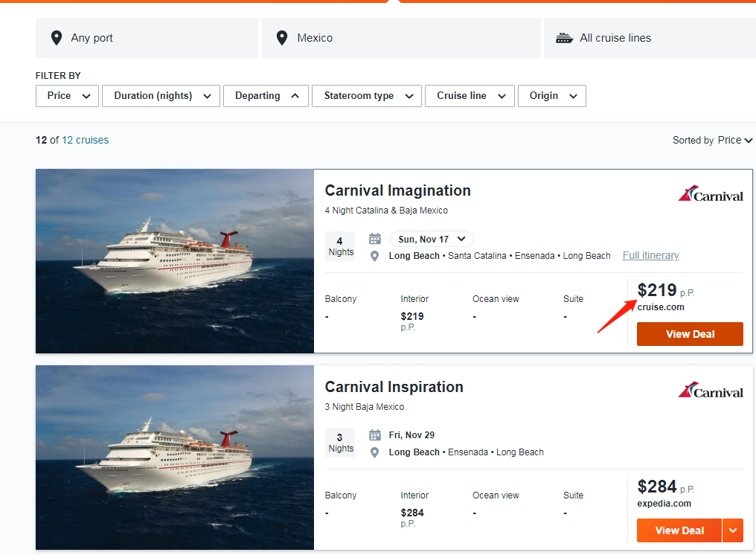Open the Carnival Imagination title
Viewport: 756px width, 555px height.
[x=398, y=190]
